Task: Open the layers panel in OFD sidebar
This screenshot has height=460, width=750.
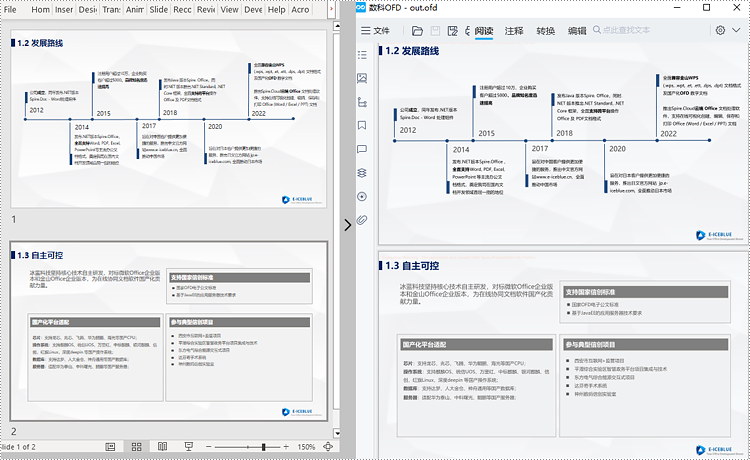Action: (x=362, y=173)
